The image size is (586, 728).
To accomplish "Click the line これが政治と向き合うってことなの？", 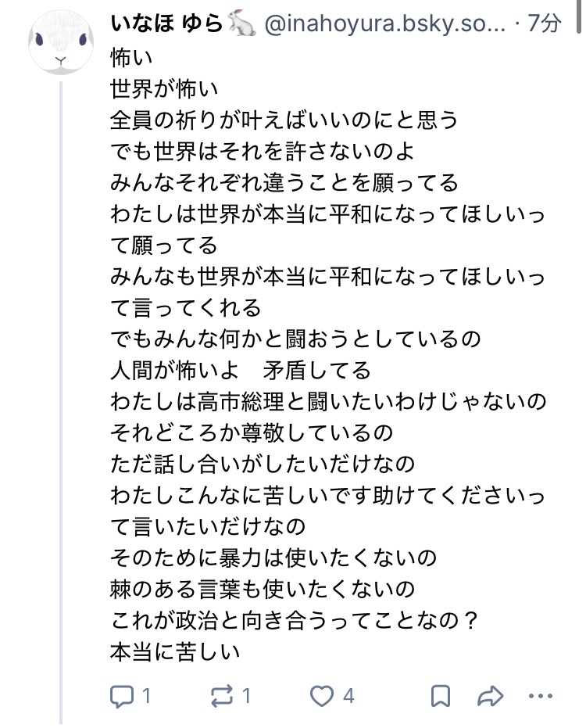I will click(x=295, y=622).
